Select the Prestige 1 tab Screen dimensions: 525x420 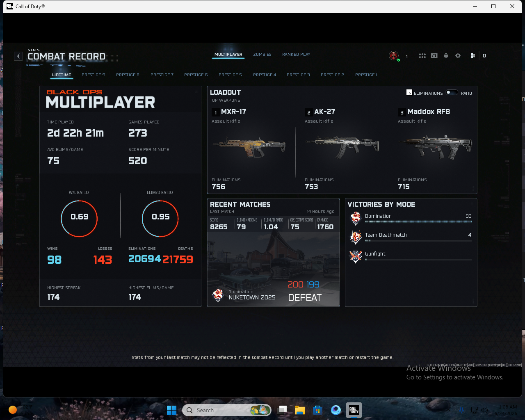click(x=366, y=75)
